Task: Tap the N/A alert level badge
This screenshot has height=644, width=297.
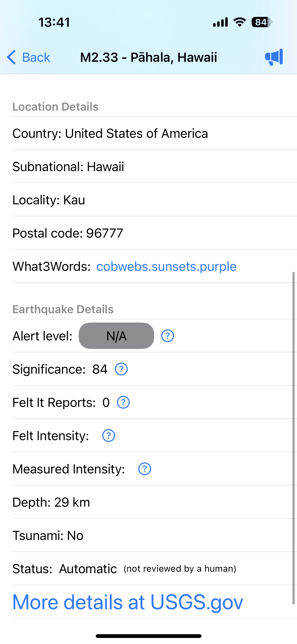Action: coord(116,336)
